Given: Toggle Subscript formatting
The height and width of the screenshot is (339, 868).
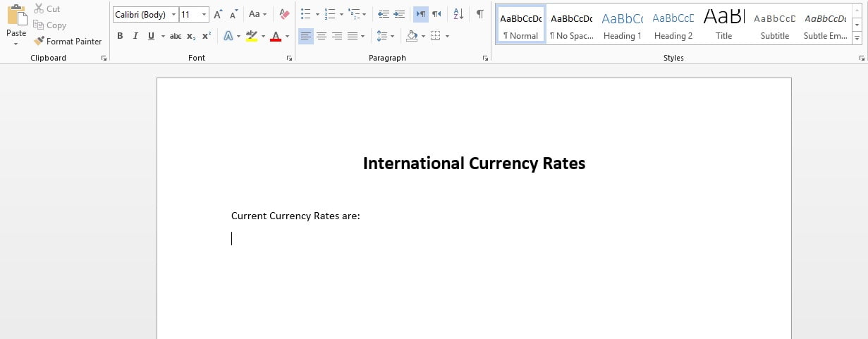Looking at the screenshot, I should 191,36.
